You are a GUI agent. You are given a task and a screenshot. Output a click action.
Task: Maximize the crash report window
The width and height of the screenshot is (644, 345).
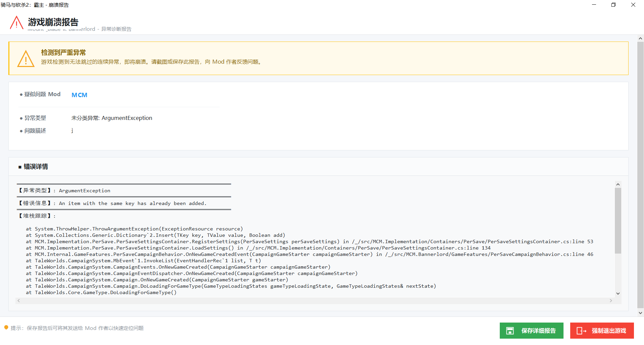pyautogui.click(x=613, y=5)
